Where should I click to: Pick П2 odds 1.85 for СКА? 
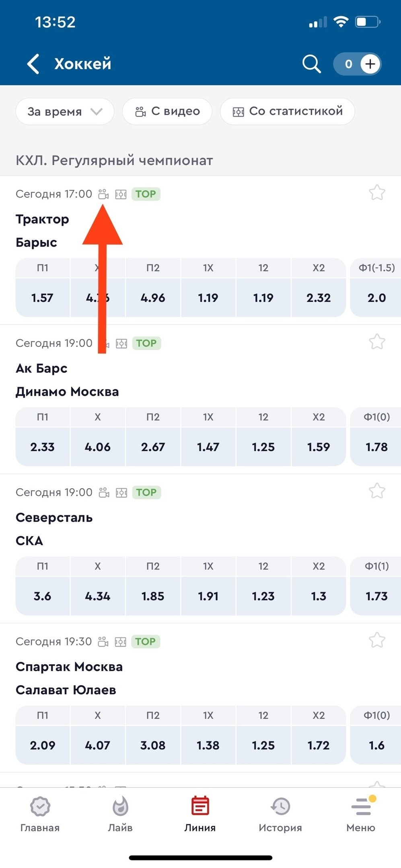(153, 596)
